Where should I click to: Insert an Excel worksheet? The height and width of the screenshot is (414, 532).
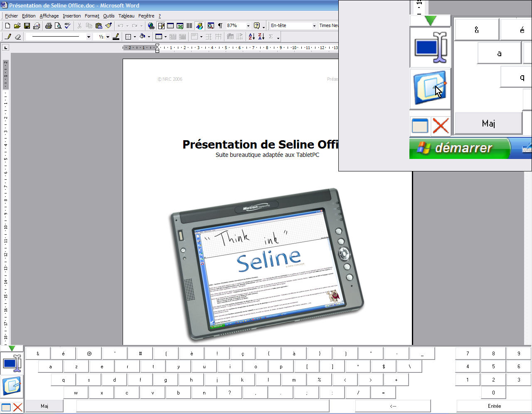pos(180,26)
